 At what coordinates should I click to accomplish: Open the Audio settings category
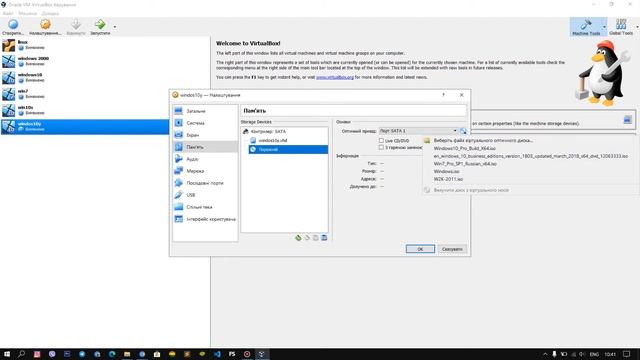(x=205, y=159)
